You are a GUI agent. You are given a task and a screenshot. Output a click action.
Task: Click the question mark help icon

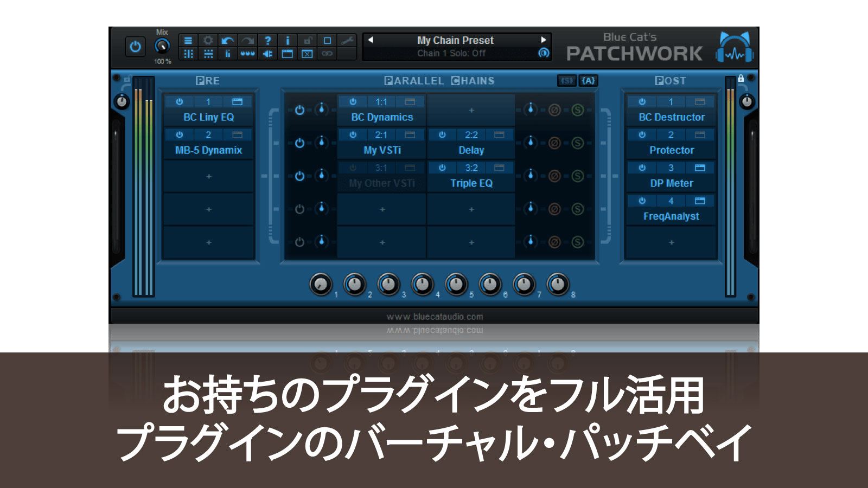point(267,41)
